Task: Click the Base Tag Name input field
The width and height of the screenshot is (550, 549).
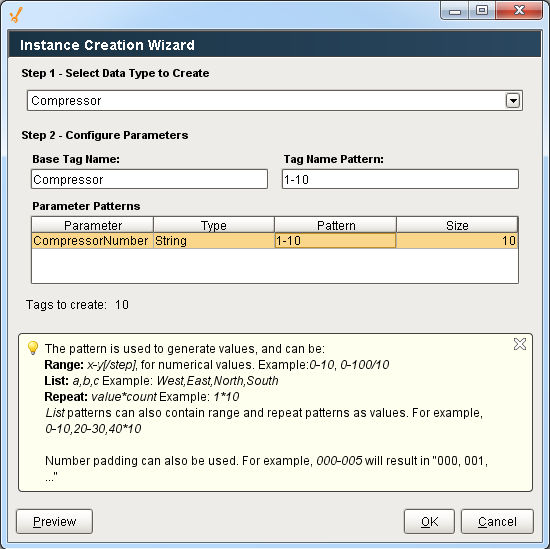Action: pos(149,179)
